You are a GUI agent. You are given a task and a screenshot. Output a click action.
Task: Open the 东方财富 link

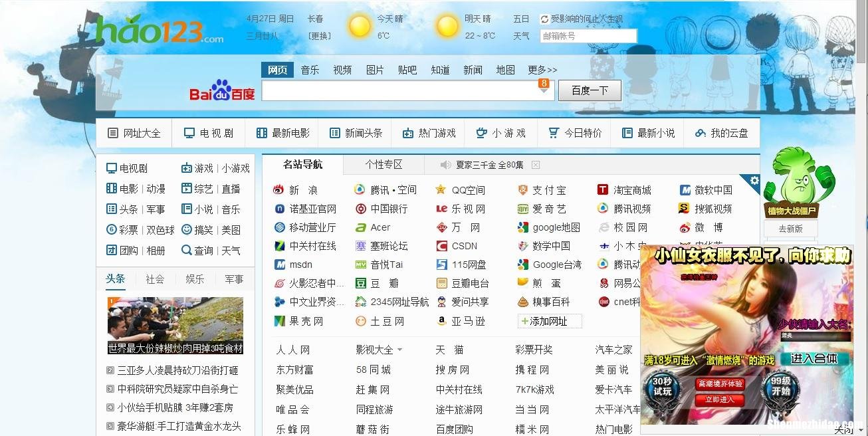[x=294, y=370]
